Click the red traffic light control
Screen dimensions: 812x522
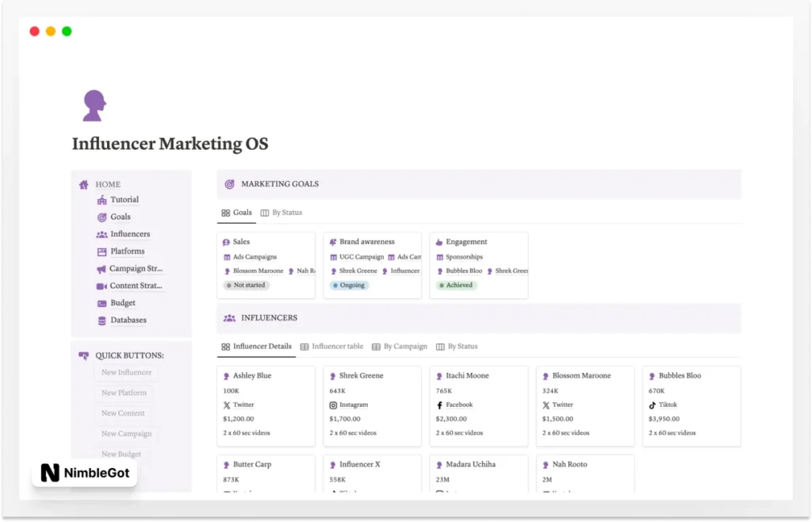coord(34,31)
